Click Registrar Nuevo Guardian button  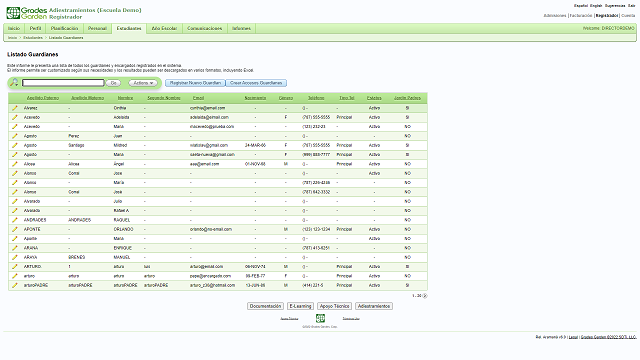coord(195,83)
